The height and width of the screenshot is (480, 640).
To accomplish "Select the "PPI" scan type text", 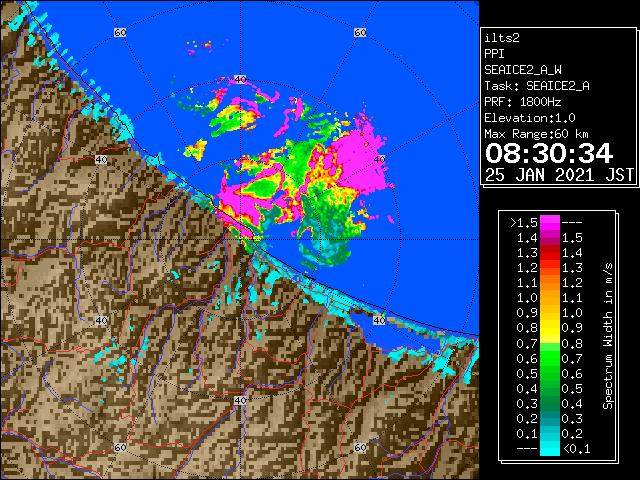I will [494, 54].
